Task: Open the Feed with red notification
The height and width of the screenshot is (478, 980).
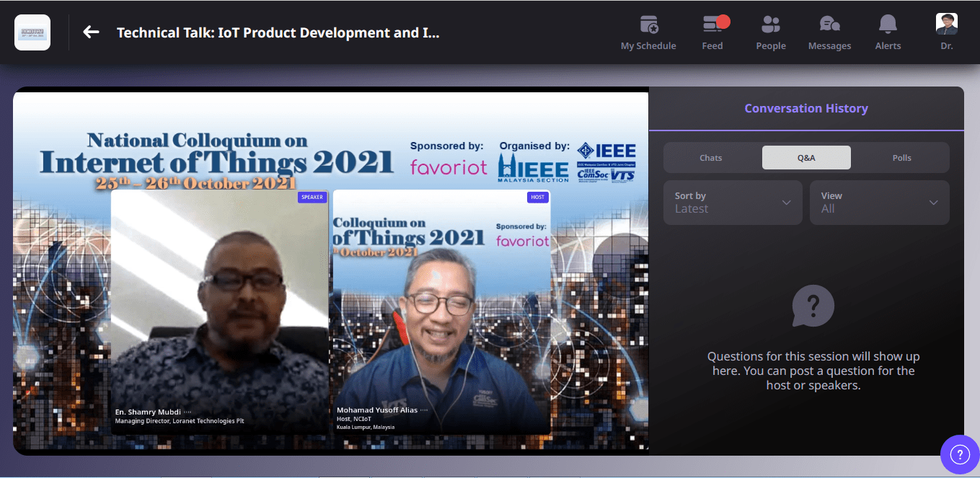Action: click(712, 32)
